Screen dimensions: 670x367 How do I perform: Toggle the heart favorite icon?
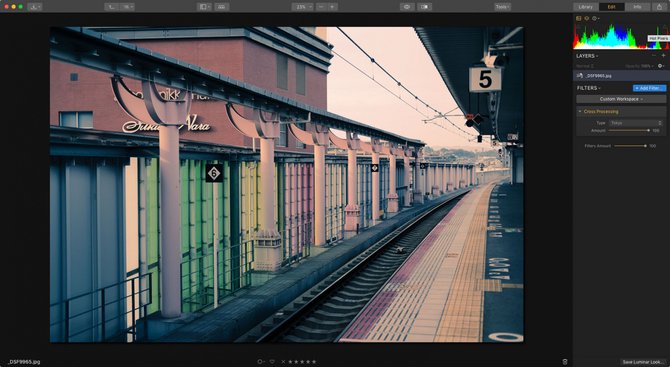click(272, 362)
